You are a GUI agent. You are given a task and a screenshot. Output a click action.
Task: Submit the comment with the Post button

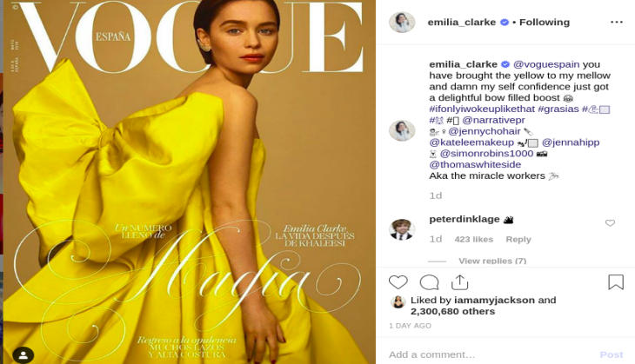[612, 354]
